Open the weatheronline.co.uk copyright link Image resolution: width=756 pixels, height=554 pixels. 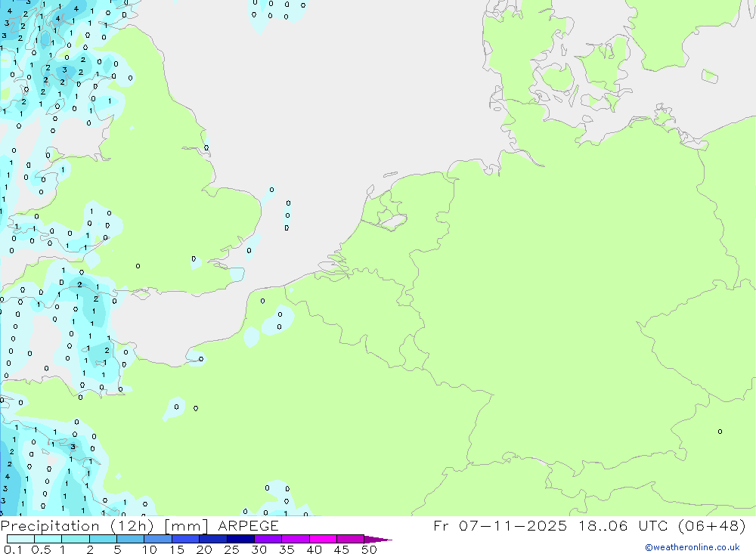[692, 547]
